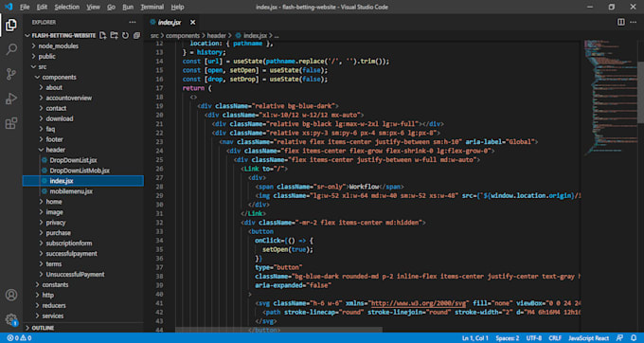Collapse the FLASH-BETTING-WEBSITE root folder
644x343 pixels.
coord(63,36)
